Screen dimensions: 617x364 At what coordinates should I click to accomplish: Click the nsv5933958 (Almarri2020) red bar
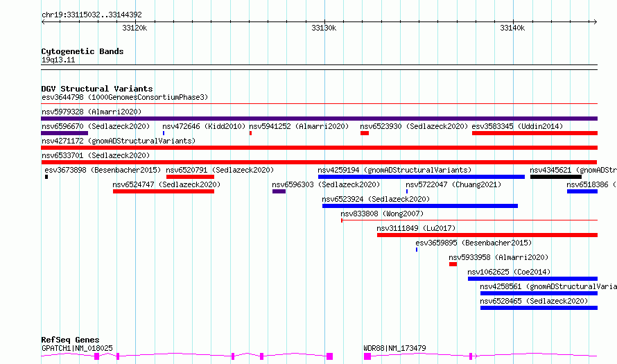(453, 264)
